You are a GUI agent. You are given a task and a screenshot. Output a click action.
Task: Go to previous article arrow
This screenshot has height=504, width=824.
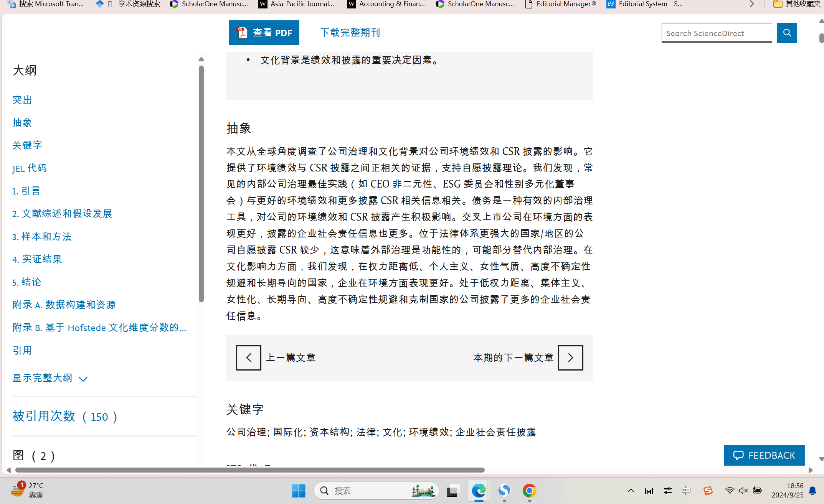tap(248, 357)
